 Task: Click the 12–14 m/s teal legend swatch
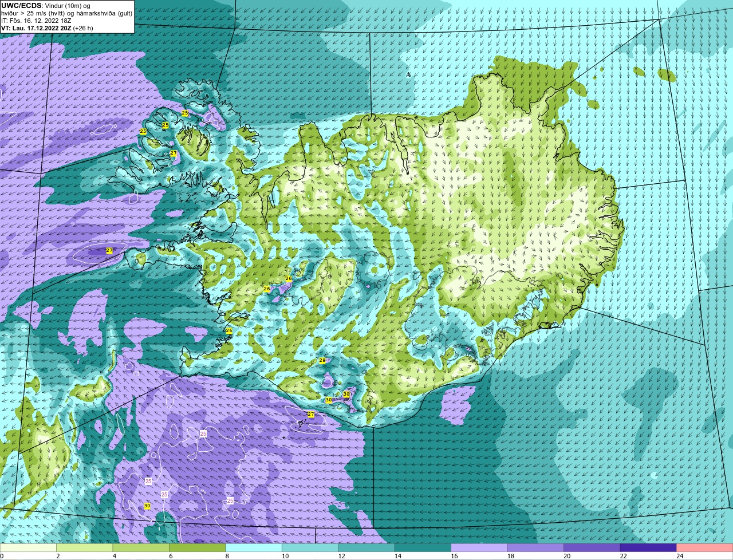pos(366,547)
